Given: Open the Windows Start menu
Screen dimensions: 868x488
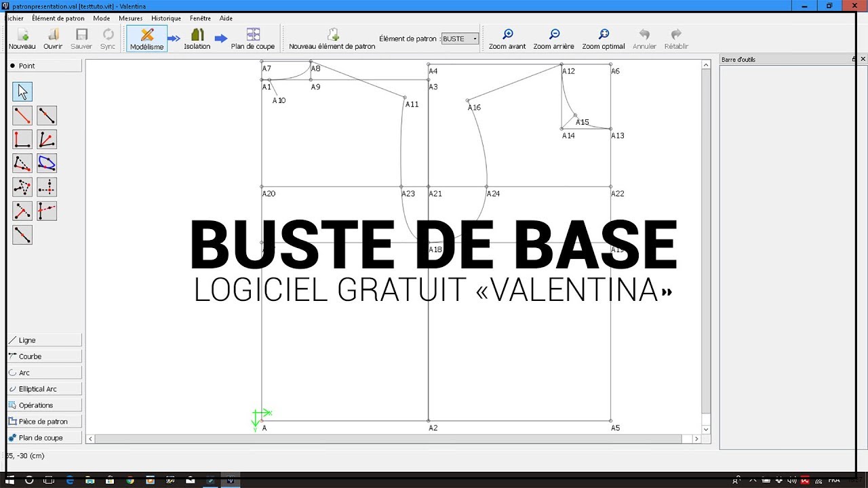Looking at the screenshot, I should click(10, 481).
